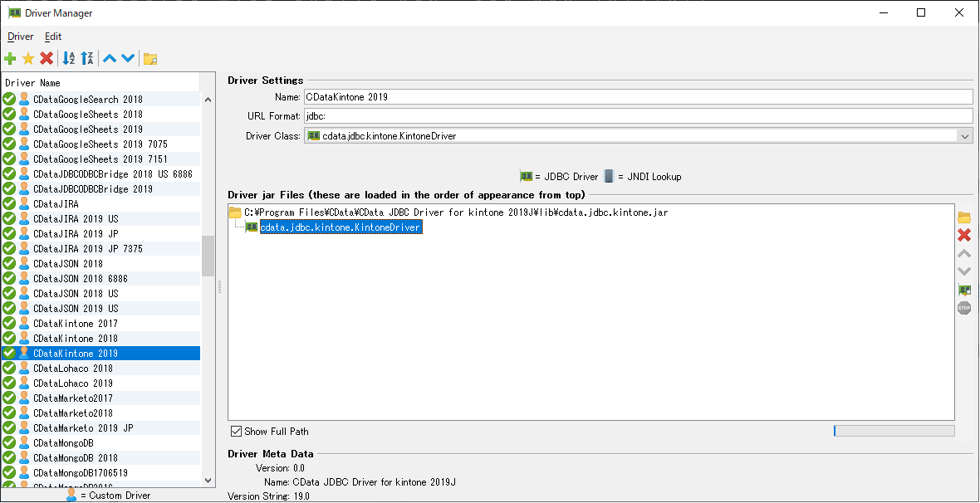Image resolution: width=980 pixels, height=503 pixels.
Task: Sort drivers descending with the Z-A icon
Action: tap(87, 59)
